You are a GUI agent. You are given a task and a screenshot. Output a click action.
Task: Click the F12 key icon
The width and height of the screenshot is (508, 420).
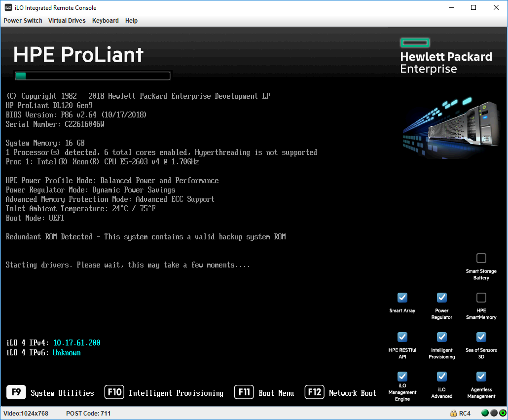click(x=314, y=392)
